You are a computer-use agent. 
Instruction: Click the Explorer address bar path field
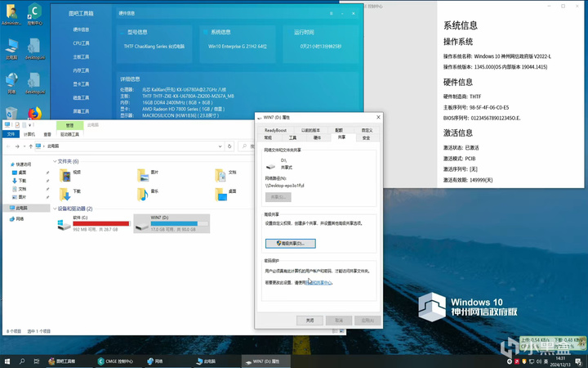click(x=129, y=146)
